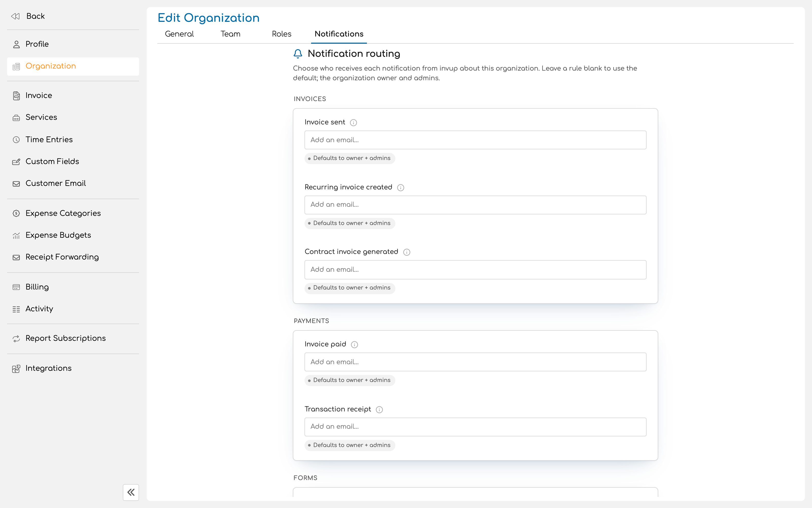Go to Time Entries settings
This screenshot has height=508, width=812.
(x=73, y=139)
